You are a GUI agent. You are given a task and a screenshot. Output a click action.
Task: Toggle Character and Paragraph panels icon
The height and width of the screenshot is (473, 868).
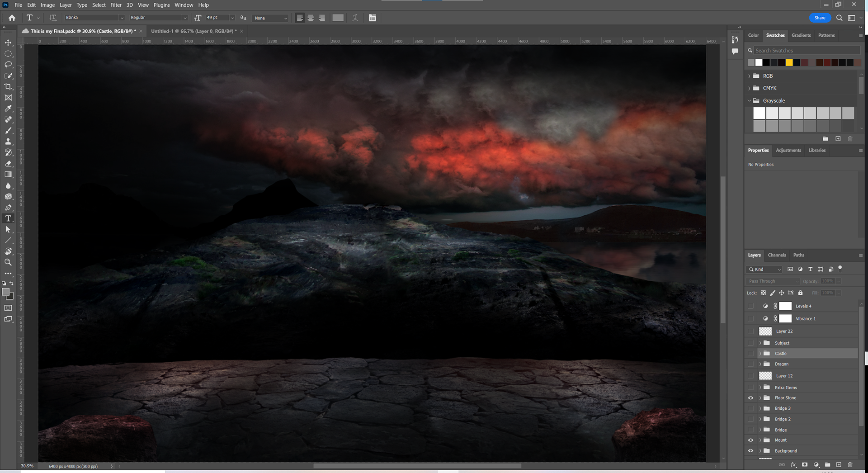click(373, 18)
